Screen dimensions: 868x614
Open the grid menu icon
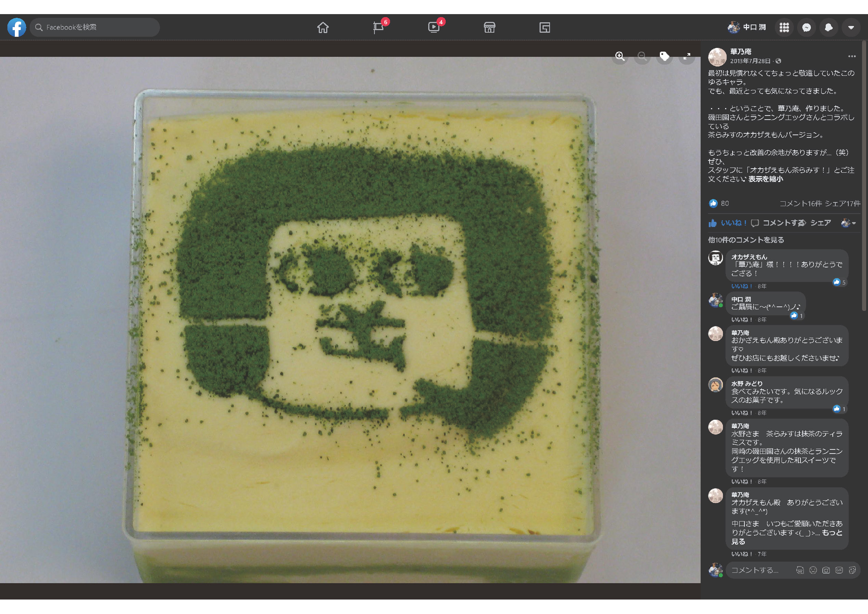pos(784,27)
